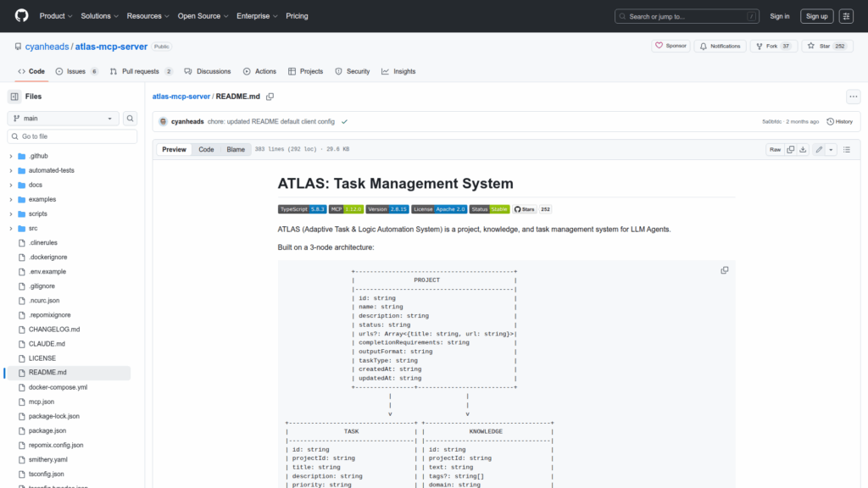The height and width of the screenshot is (488, 868).
Task: Open the Resources dropdown menu
Action: click(x=147, y=16)
